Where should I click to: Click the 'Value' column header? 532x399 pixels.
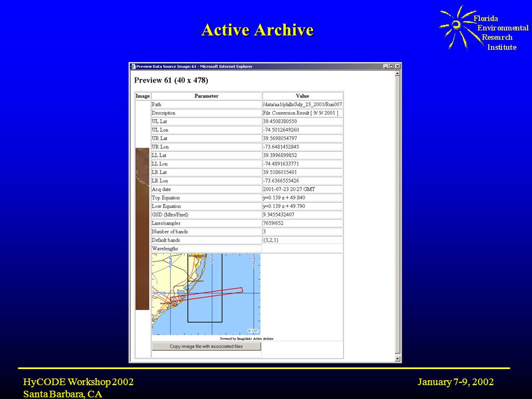point(303,96)
